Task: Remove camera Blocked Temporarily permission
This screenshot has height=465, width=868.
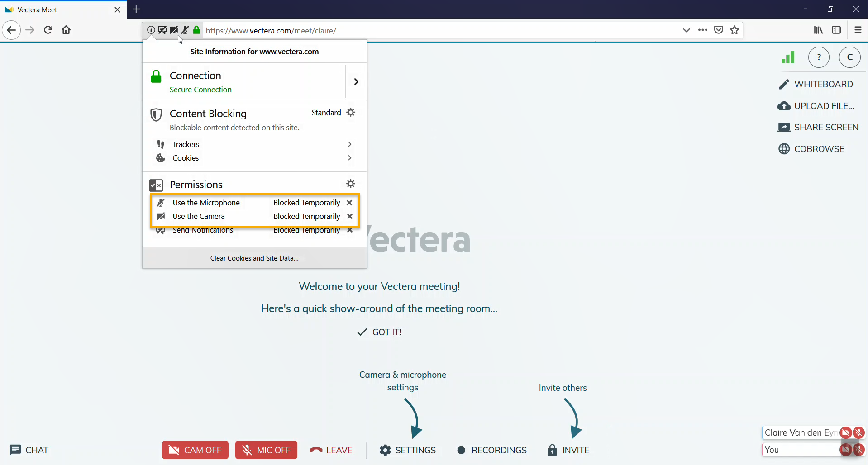Action: tap(349, 216)
